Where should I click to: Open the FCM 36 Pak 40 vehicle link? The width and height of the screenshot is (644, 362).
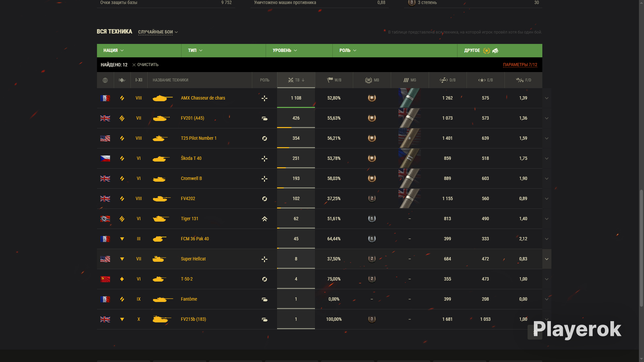(x=195, y=239)
